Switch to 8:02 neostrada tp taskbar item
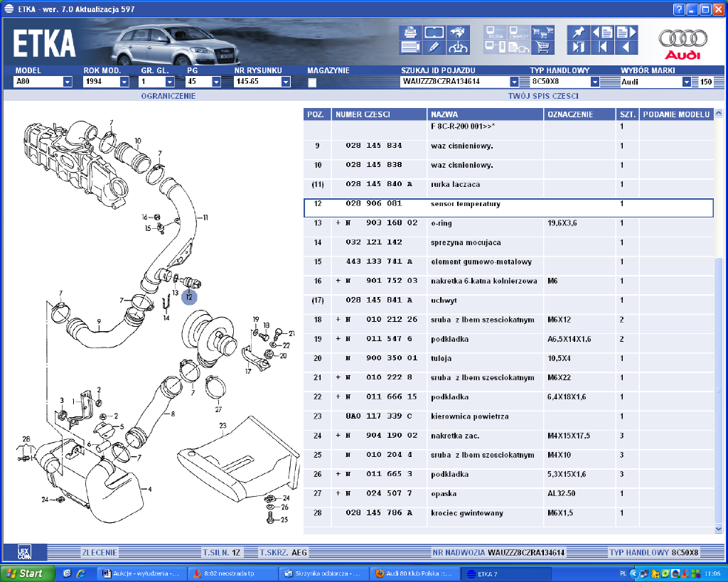Image resolution: width=728 pixels, height=582 pixels. tap(232, 573)
